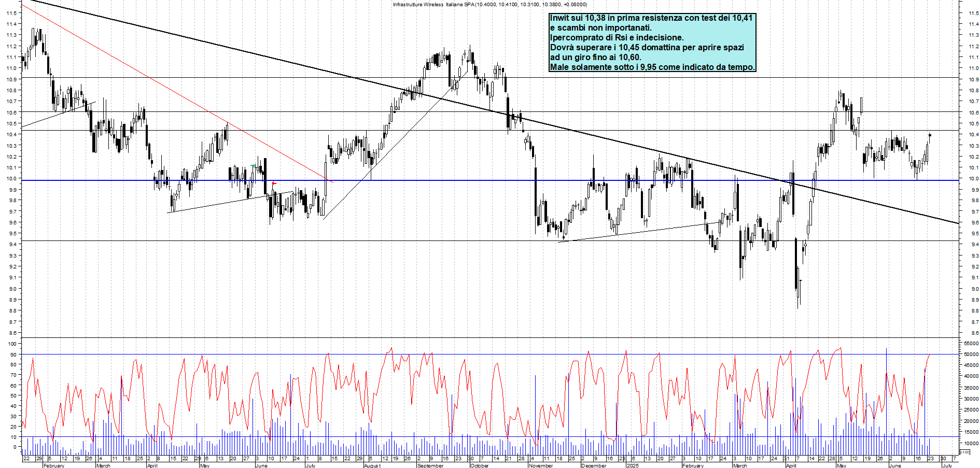Click the 50000 volume scale label

tap(971, 354)
